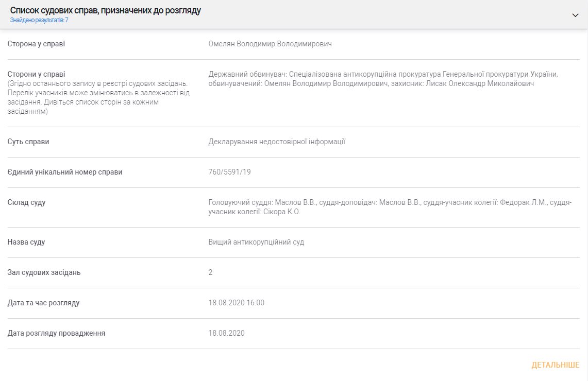Click 'Єдиний унікальний номер справи' label

tap(65, 172)
